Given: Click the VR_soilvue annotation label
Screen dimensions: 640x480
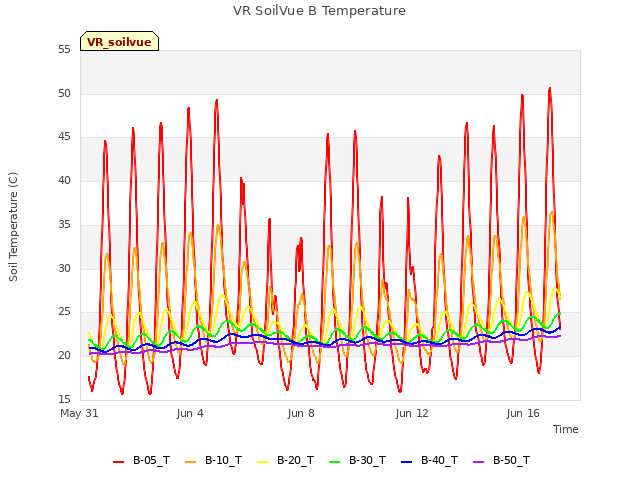Looking at the screenshot, I should (119, 42).
